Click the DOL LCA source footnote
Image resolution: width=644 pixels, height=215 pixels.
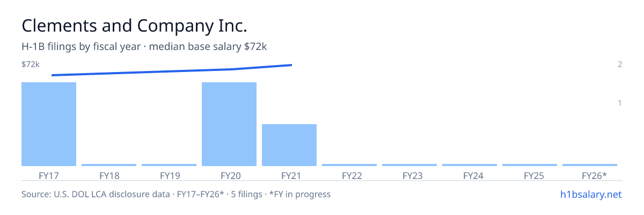pyautogui.click(x=176, y=194)
